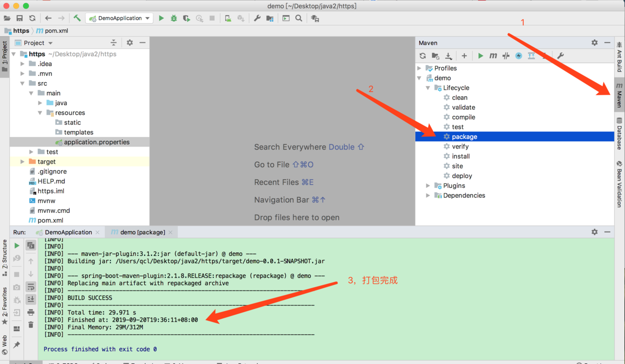
Task: Open settings wrench icon in main toolbar
Action: tap(257, 18)
